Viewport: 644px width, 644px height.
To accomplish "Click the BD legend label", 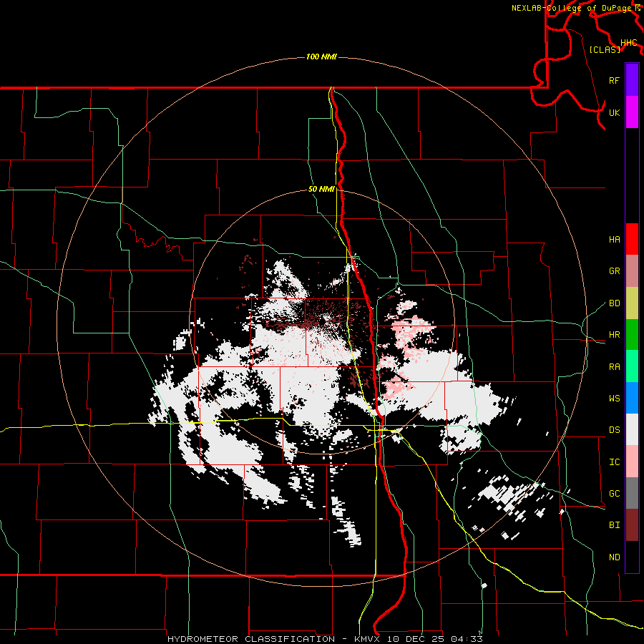I will 614,303.
